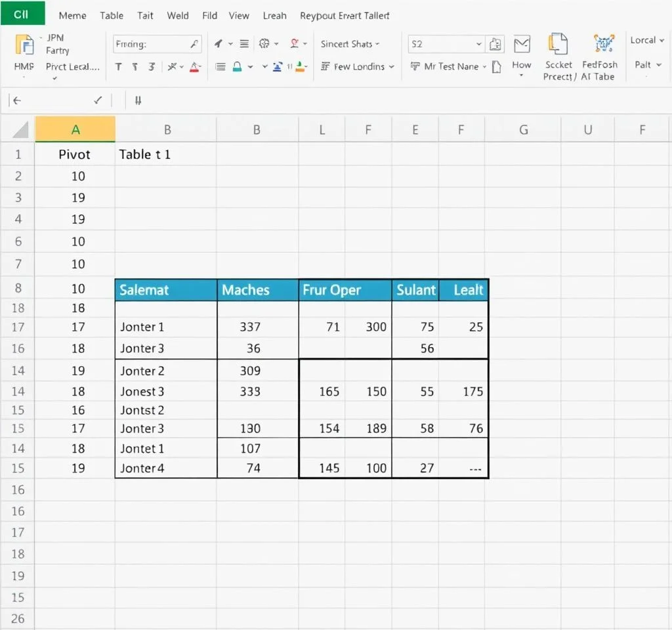Select the Salemat table header cell
The image size is (672, 630).
click(165, 290)
